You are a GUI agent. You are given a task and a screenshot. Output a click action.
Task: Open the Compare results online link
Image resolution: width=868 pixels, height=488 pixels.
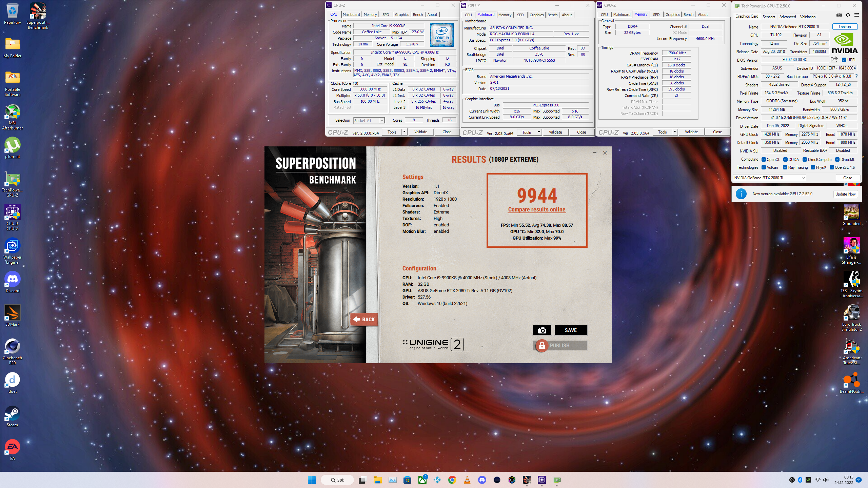click(537, 209)
